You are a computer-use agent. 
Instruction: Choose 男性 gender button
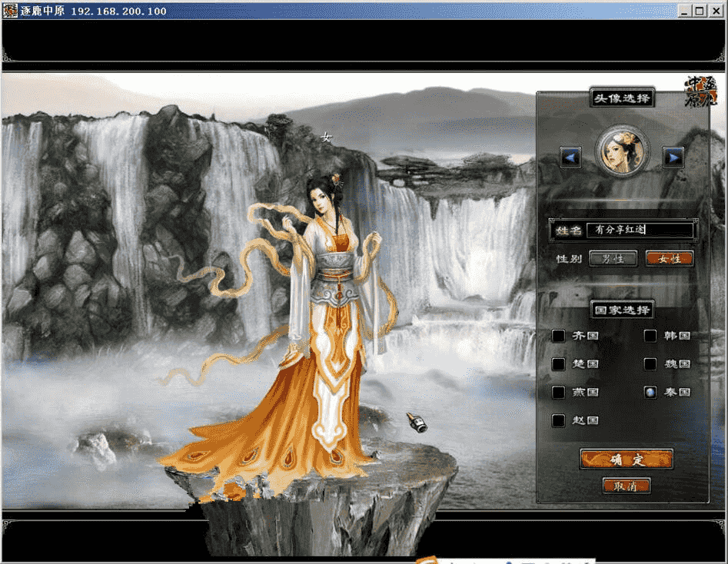coord(613,259)
